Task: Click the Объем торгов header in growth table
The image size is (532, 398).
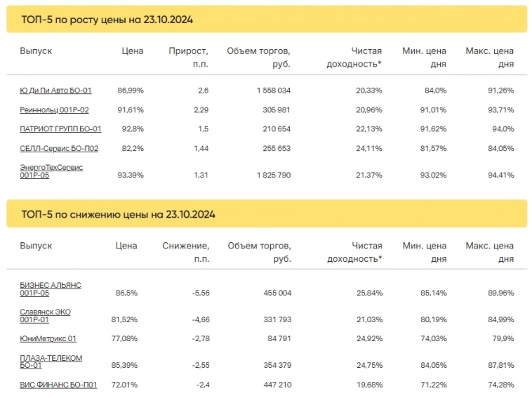Action: pos(258,57)
